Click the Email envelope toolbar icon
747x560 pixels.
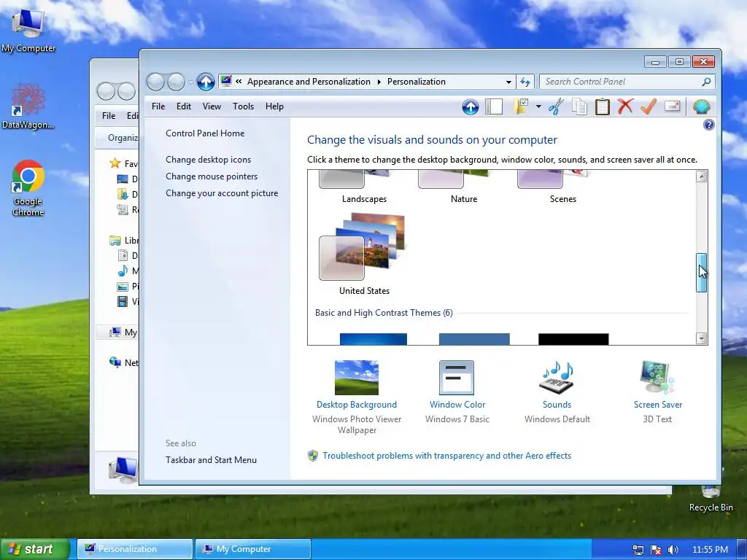[672, 106]
